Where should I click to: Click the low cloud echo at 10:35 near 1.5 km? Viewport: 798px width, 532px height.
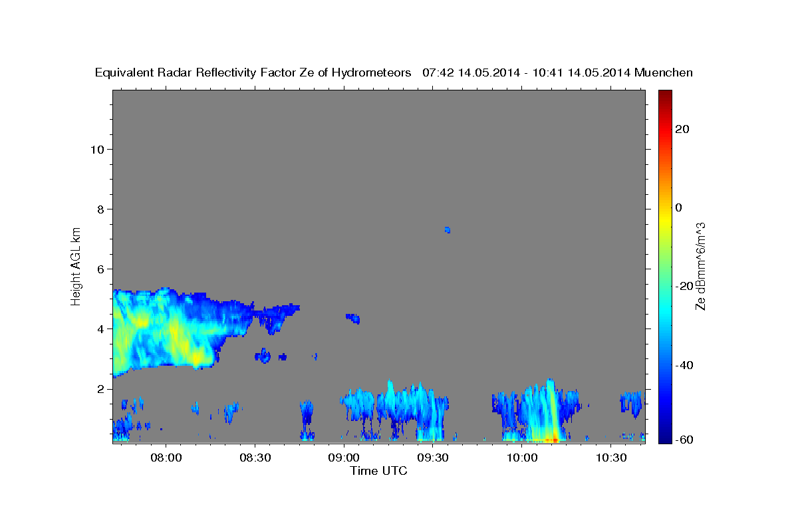tap(631, 402)
